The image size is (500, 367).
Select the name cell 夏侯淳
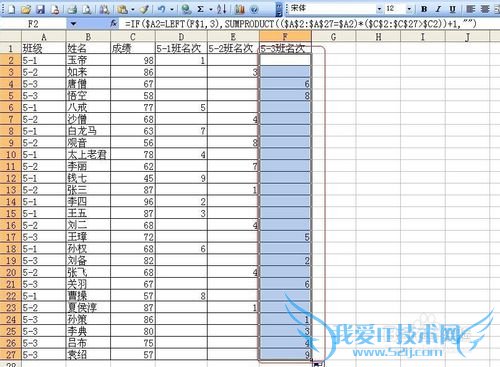[x=88, y=308]
